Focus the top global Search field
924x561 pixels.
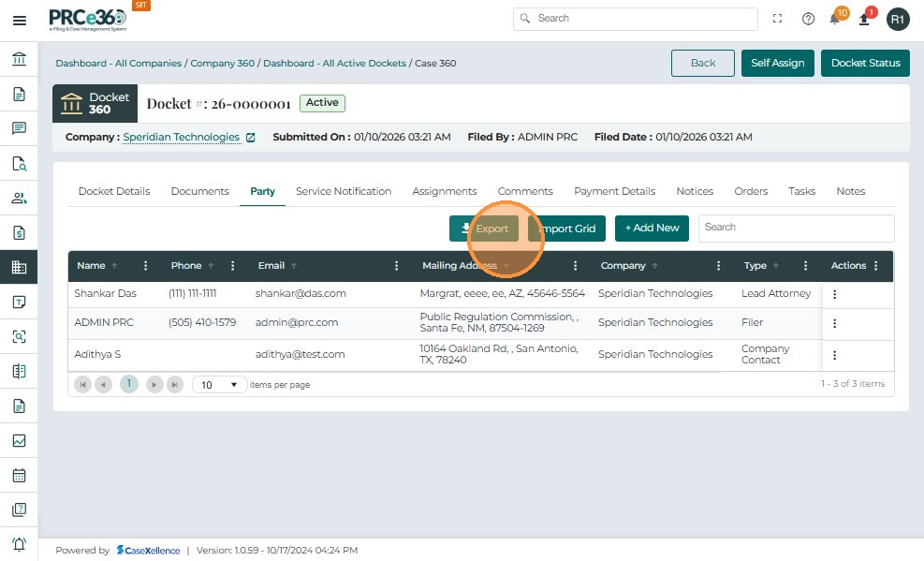636,19
